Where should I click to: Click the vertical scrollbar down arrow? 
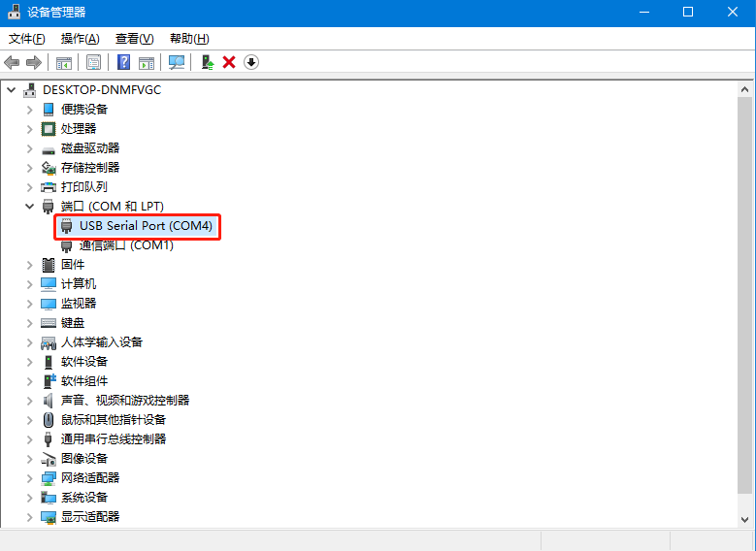745,520
